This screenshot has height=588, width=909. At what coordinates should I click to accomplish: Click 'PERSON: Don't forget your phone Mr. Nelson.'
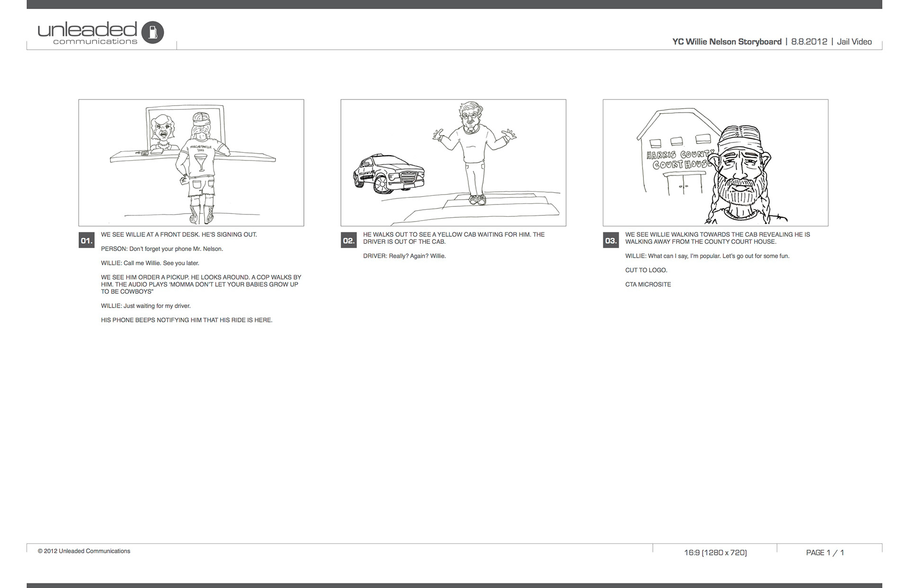(162, 249)
